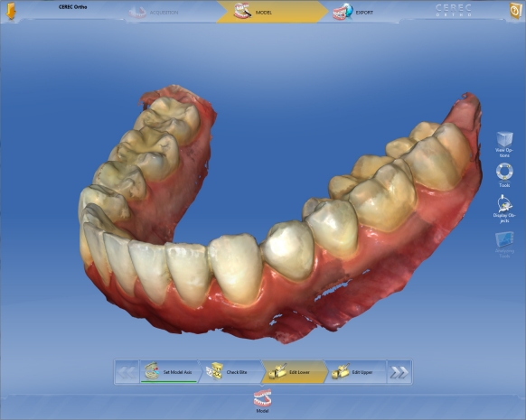Image resolution: width=526 pixels, height=420 pixels.
Task: Click the Model jaws icon at bottom
Action: pos(262,398)
